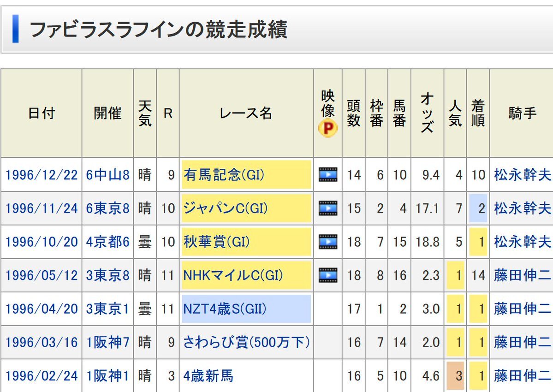Open the NZT4歳S(GII) race link
This screenshot has width=553, height=392.
pos(225,309)
